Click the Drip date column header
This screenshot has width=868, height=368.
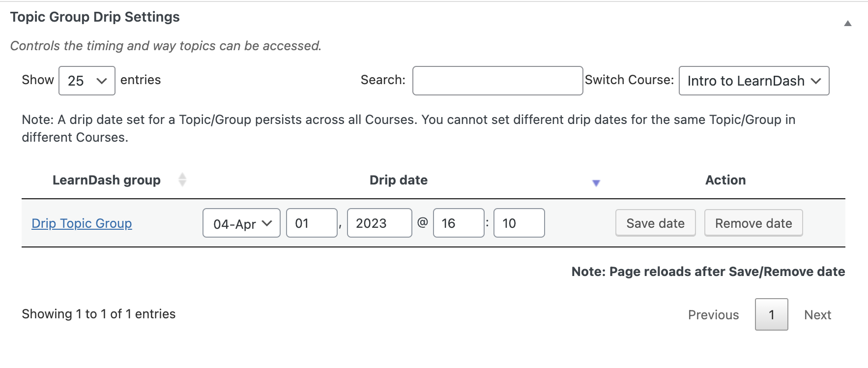pos(398,180)
